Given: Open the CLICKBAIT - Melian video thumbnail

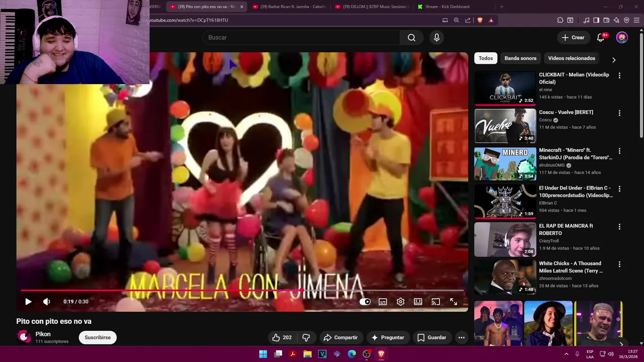Looking at the screenshot, I should pos(505,88).
